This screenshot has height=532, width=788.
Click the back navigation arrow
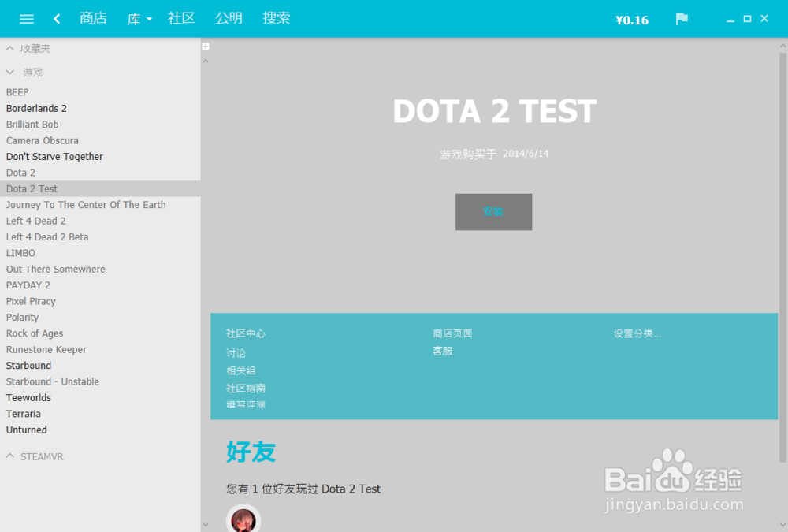[56, 19]
